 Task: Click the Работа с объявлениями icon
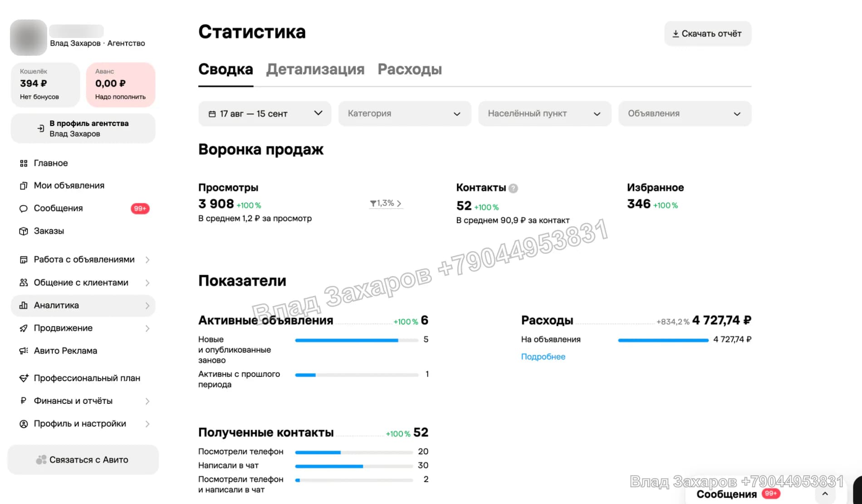[24, 260]
